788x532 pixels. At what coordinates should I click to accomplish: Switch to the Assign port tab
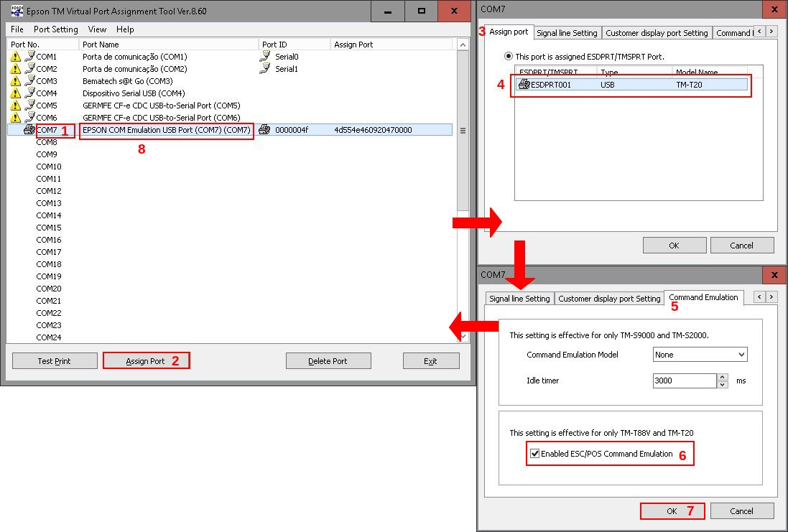509,32
